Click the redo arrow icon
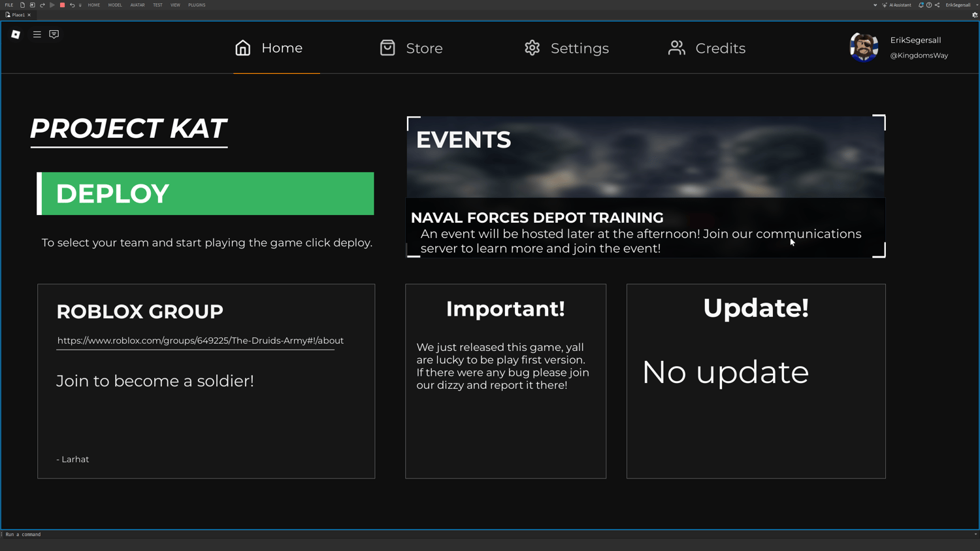Screen dimensions: 980x551 (x=42, y=5)
